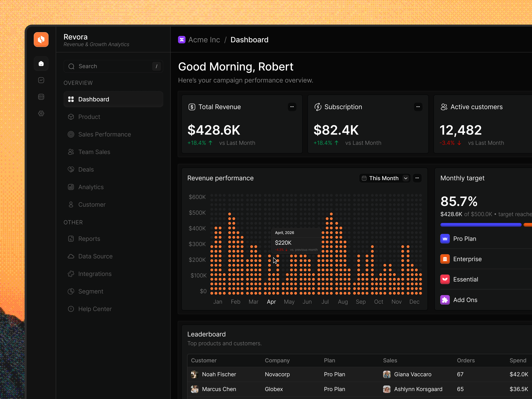Click the Pro Plan crown icon

pos(445,239)
